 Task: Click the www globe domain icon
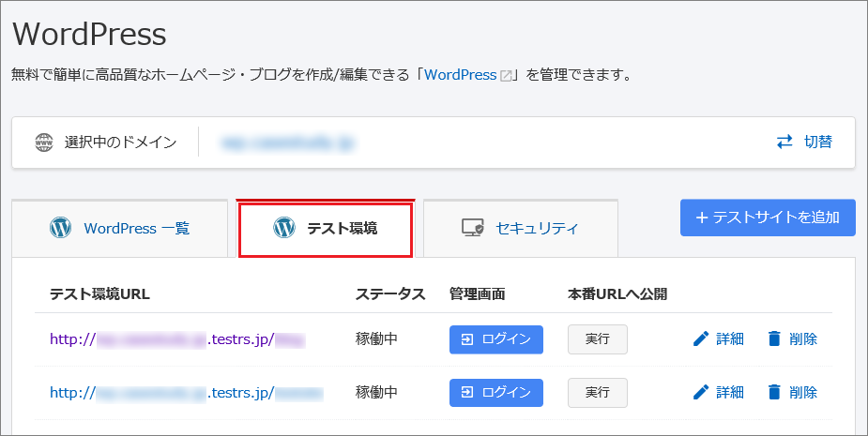point(44,143)
